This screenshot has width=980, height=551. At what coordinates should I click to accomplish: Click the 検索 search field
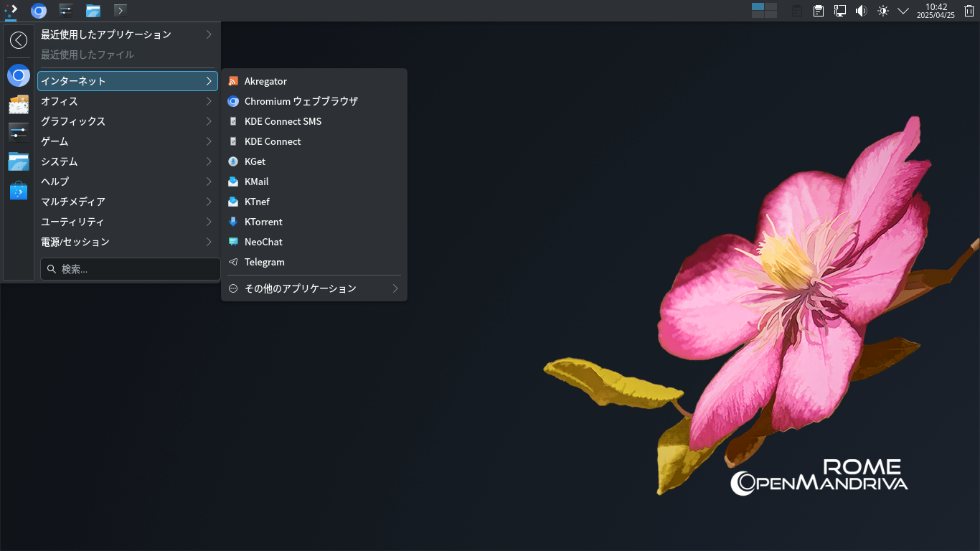pos(130,268)
